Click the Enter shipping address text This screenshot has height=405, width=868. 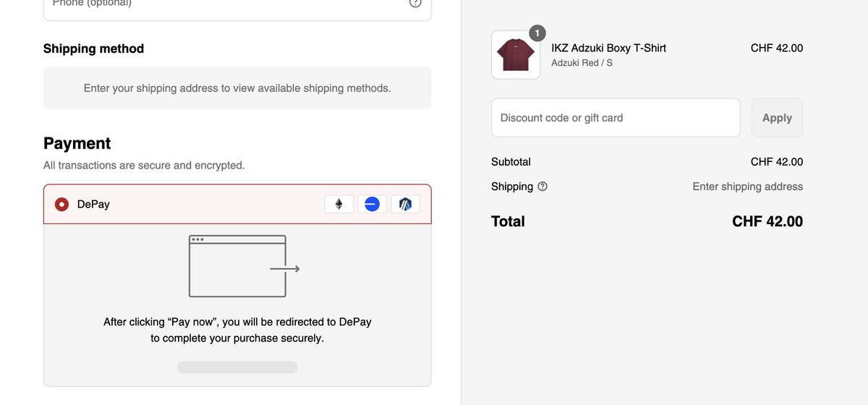[748, 187]
